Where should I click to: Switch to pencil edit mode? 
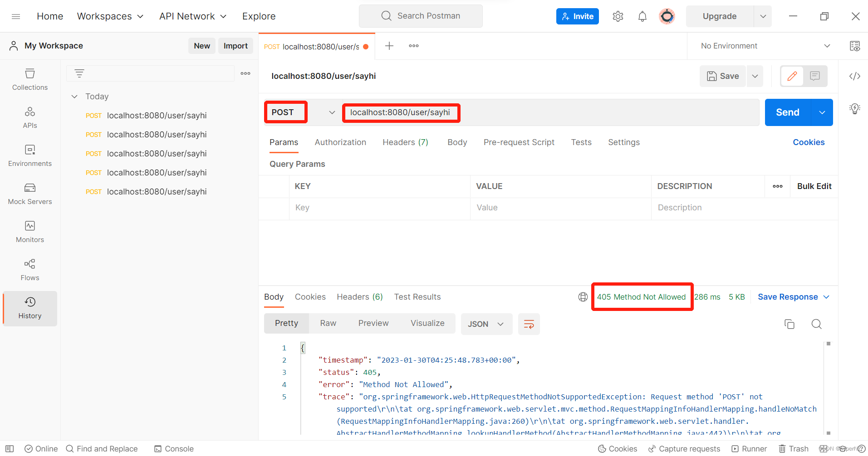coord(792,76)
